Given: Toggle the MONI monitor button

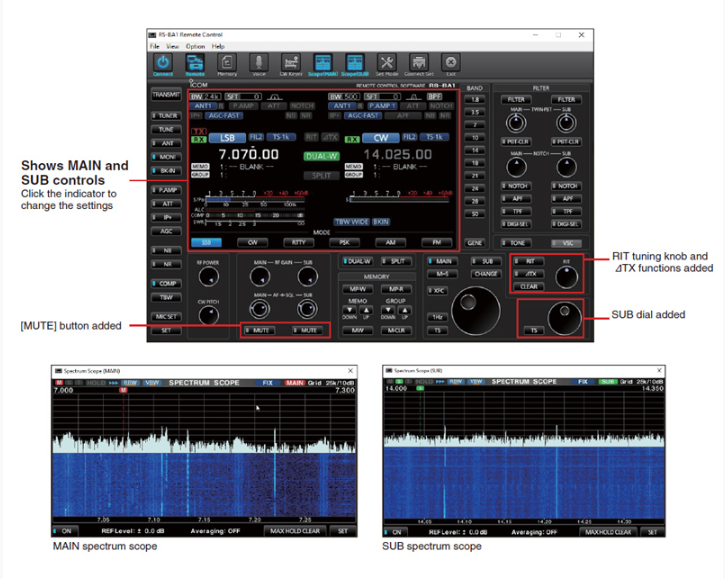Looking at the screenshot, I should point(166,157).
